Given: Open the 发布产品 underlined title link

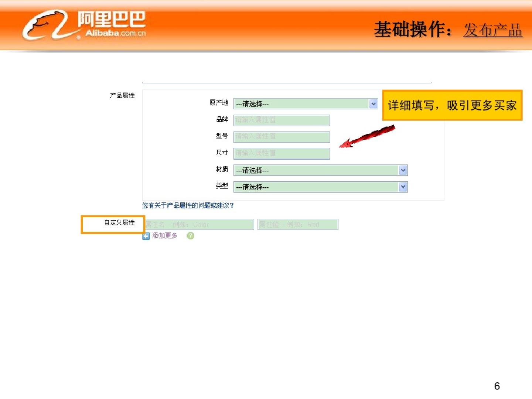Looking at the screenshot, I should (492, 30).
